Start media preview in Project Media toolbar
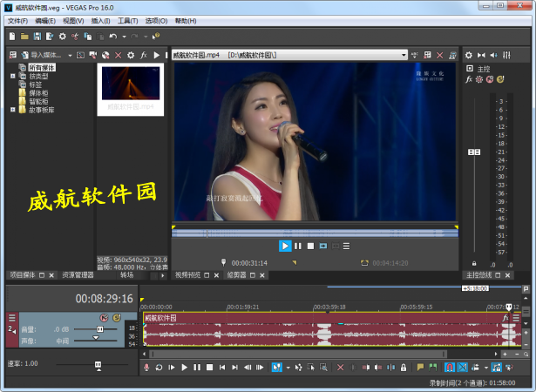 [156, 55]
